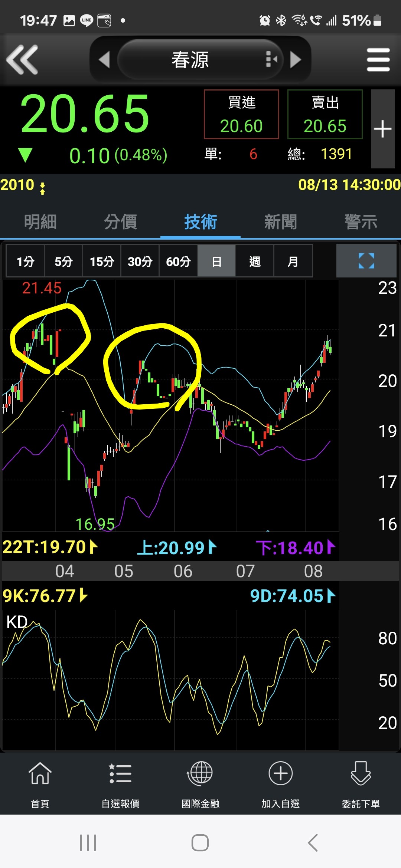Tap the alarm clock status icon
The width and height of the screenshot is (401, 868).
[x=265, y=20]
